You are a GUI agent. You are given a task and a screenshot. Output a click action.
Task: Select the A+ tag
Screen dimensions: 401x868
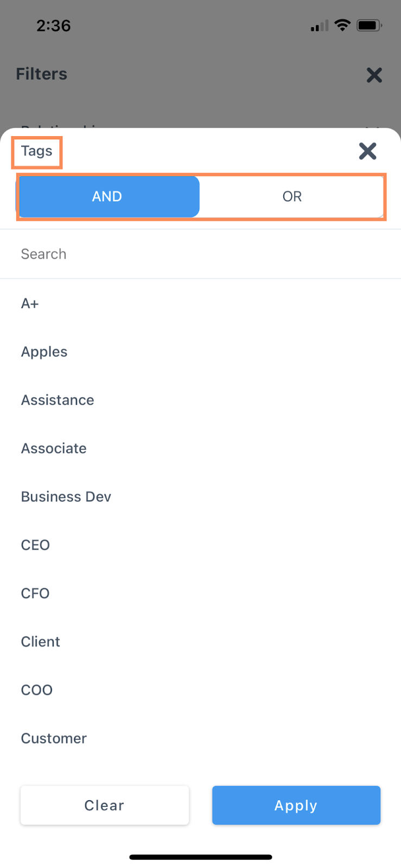[x=30, y=303]
